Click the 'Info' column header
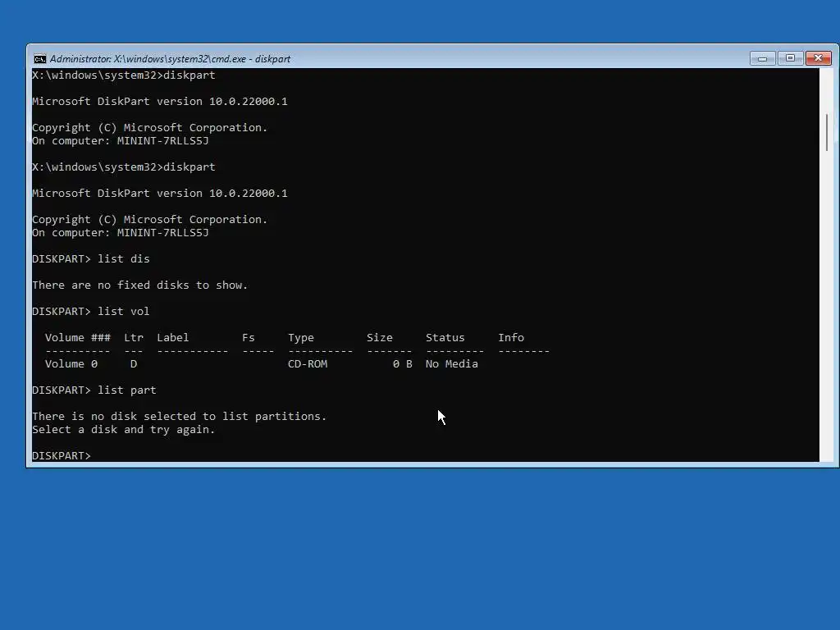840x630 pixels. [x=511, y=337]
